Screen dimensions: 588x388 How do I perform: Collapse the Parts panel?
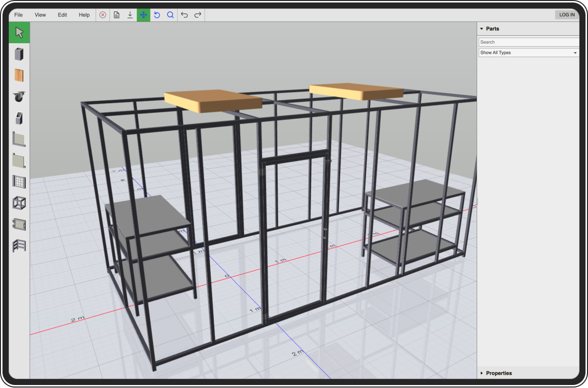coord(482,29)
